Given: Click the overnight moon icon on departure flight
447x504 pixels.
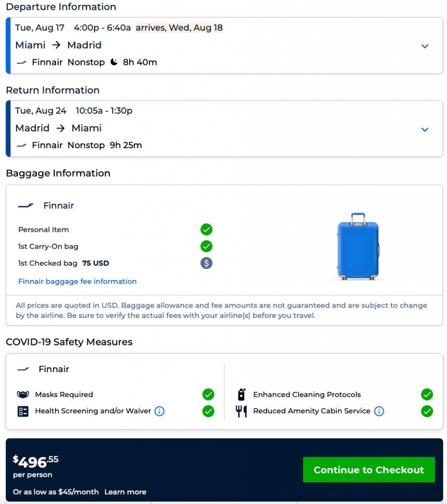Looking at the screenshot, I should click(114, 62).
